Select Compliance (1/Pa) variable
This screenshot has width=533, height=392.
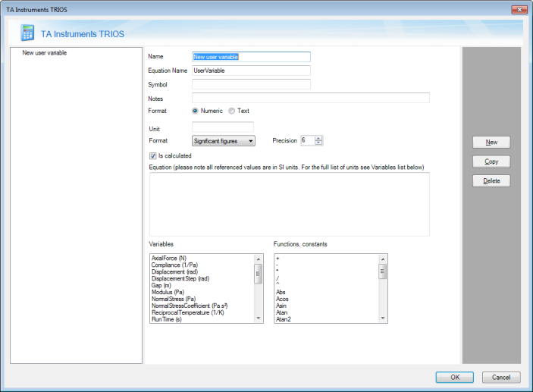[174, 265]
